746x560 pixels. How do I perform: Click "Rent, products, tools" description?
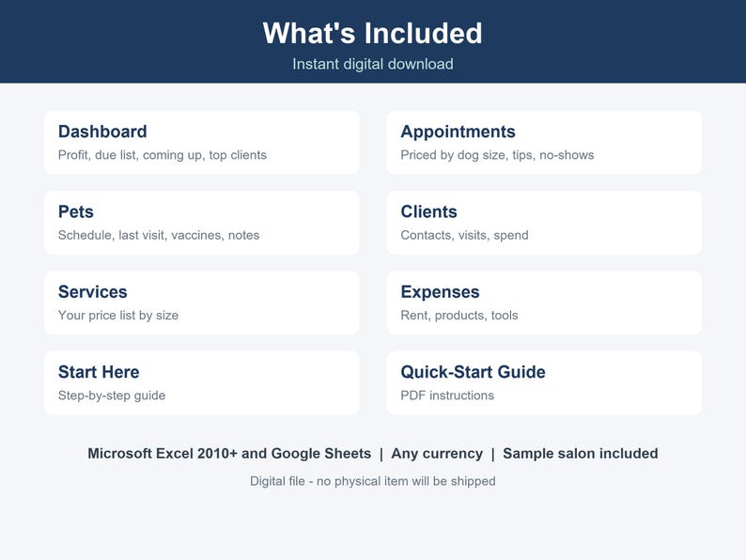click(459, 316)
